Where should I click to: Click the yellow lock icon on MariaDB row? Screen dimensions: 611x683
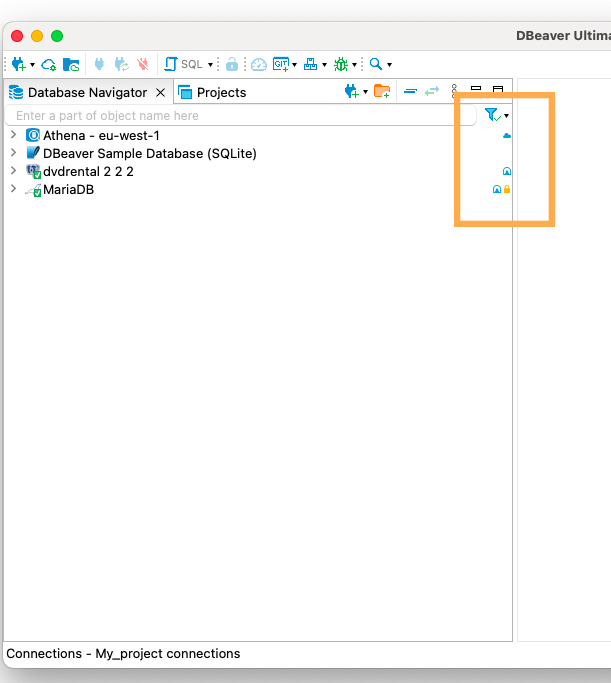coord(507,189)
